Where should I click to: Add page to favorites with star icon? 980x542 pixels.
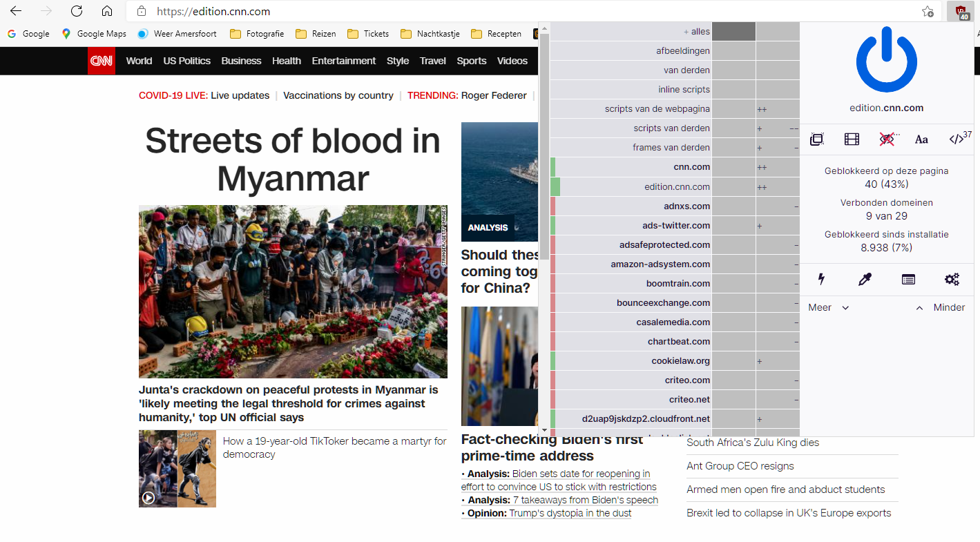point(928,12)
